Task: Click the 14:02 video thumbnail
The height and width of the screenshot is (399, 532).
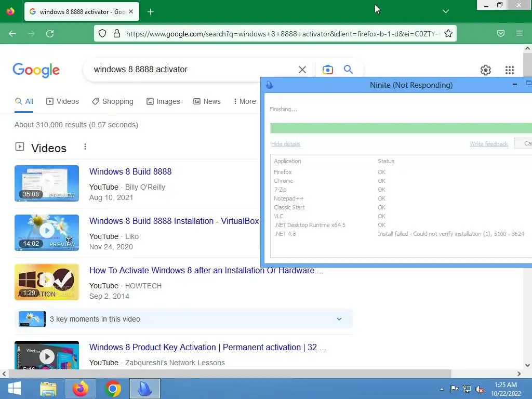Action: pyautogui.click(x=47, y=233)
